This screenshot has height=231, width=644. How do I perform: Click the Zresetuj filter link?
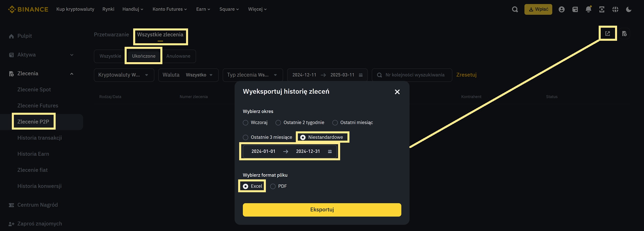[x=466, y=75]
